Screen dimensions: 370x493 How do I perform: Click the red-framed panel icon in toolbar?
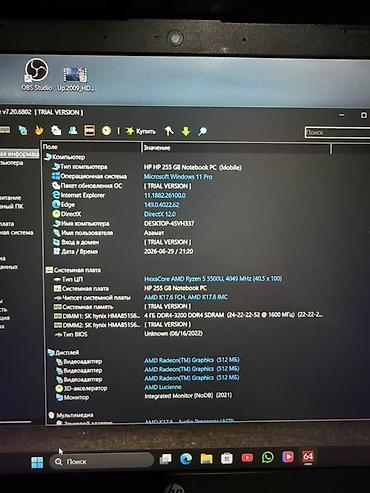(89, 131)
